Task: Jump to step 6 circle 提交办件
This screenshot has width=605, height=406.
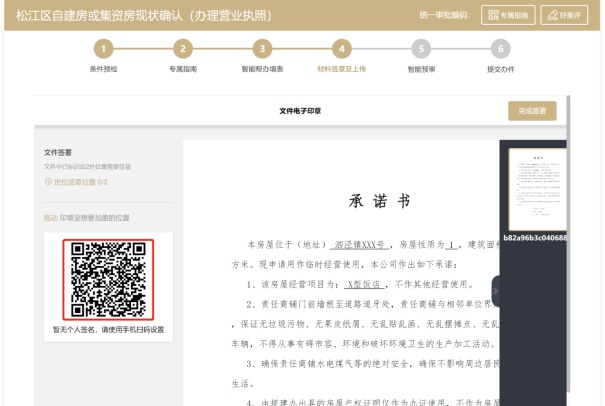Action: pos(499,49)
